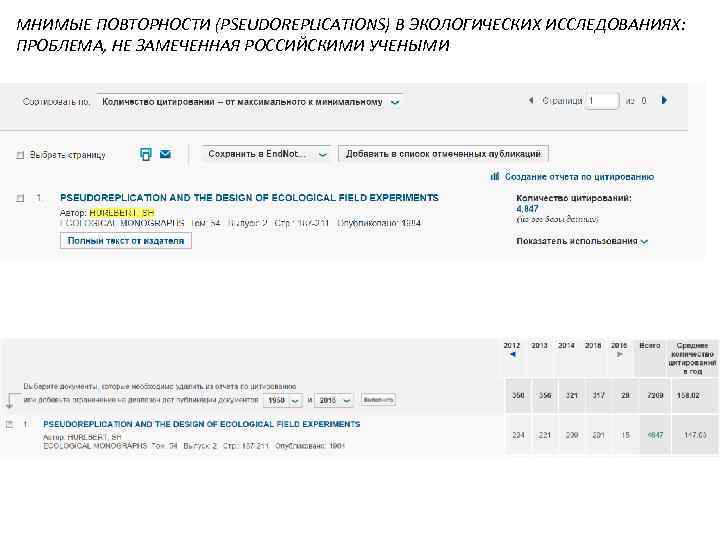This screenshot has width=720, height=540.
Task: Show later years using the arrow under 2016
Action: [619, 354]
